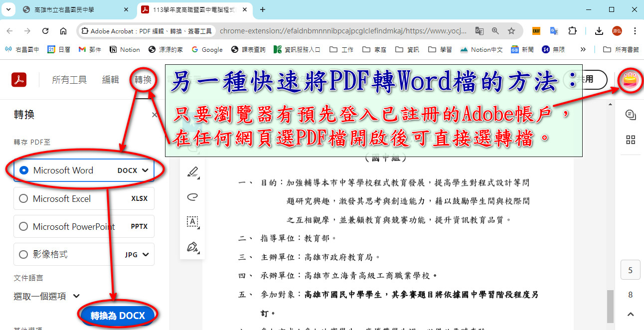Select the freehand lasso draw tool
Image resolution: width=644 pixels, height=330 pixels.
tap(192, 197)
